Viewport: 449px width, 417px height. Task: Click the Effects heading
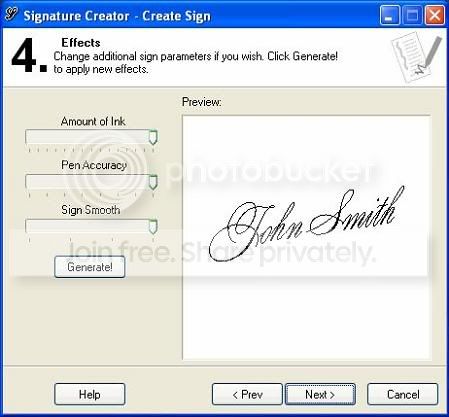pos(81,43)
